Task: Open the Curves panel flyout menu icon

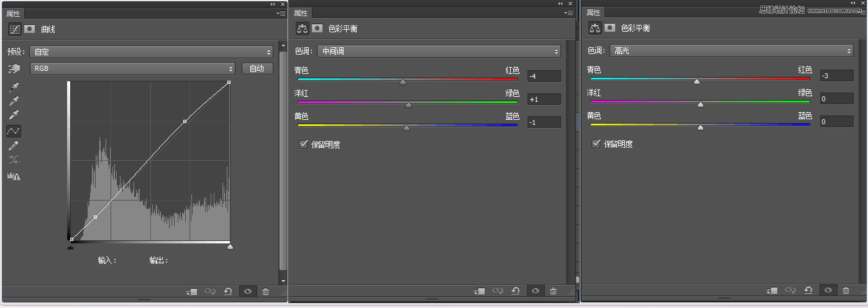Action: coord(280,13)
